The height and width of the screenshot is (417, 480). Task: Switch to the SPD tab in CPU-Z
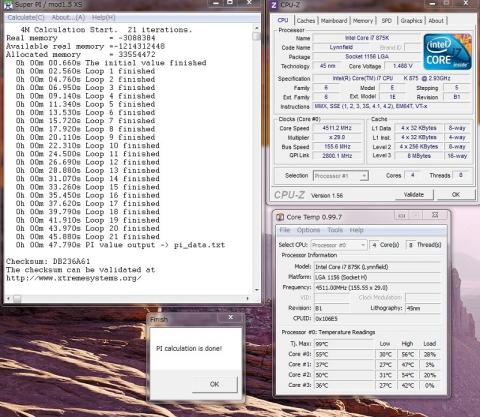(387, 21)
